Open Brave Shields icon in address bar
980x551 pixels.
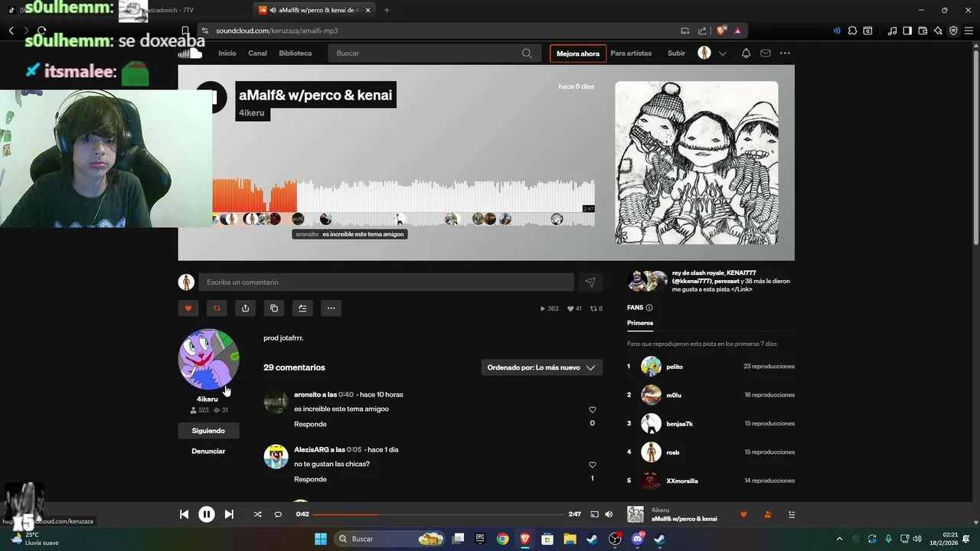point(721,31)
